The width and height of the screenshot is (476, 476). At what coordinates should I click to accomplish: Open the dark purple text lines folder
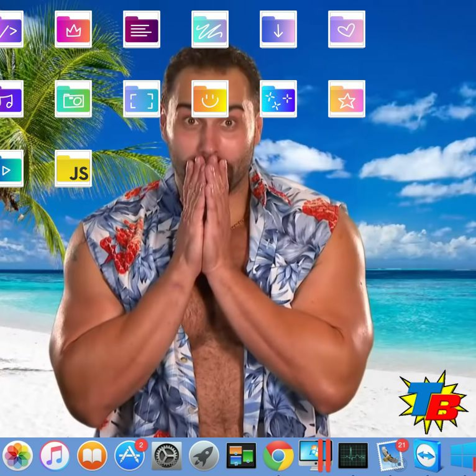coord(142,29)
